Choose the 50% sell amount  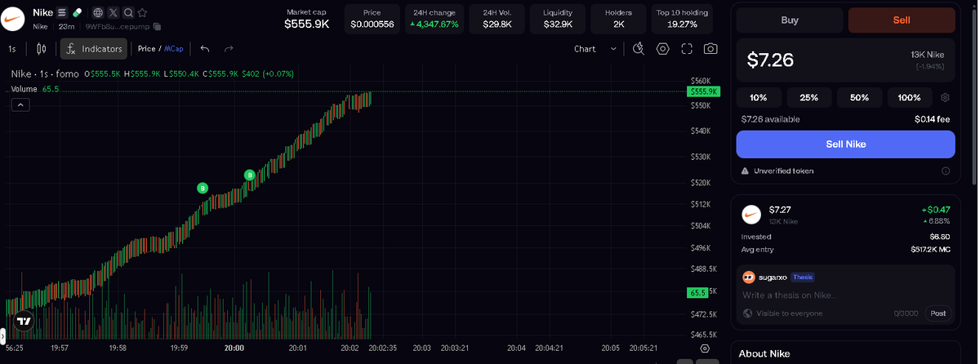[x=859, y=98]
